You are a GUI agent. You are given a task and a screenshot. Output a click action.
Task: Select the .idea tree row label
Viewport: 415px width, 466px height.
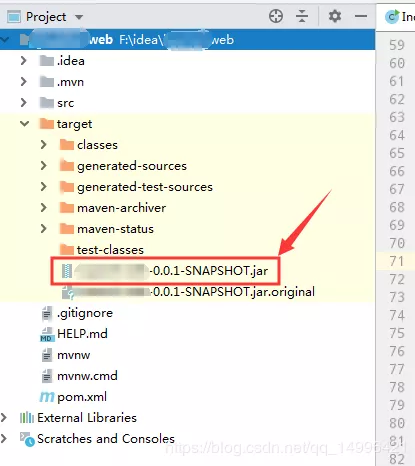tap(71, 61)
